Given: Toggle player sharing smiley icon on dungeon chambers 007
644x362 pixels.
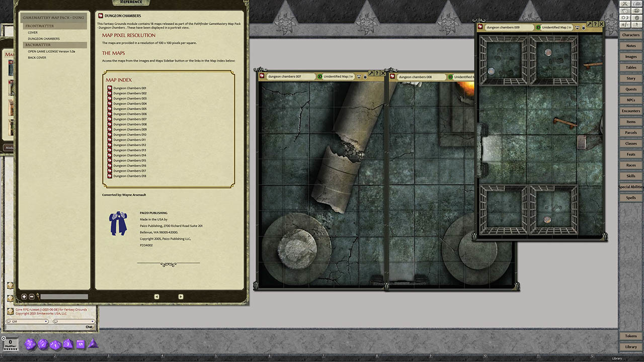Looking at the screenshot, I should (359, 76).
